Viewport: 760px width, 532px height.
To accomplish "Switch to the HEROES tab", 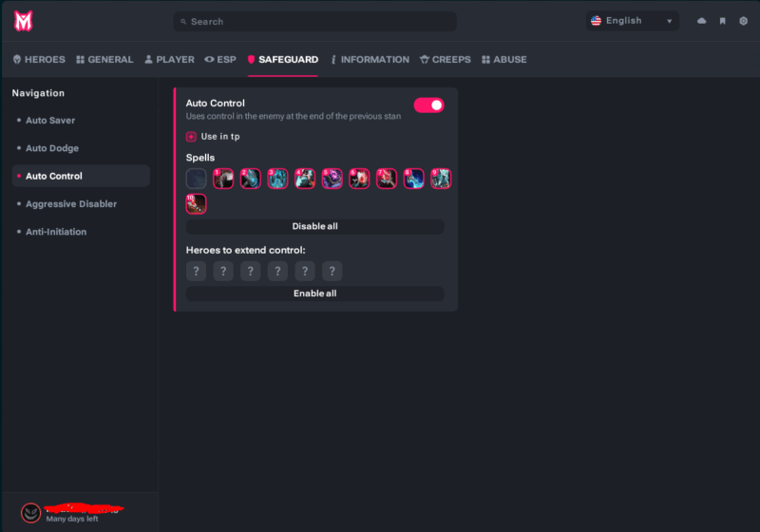I will click(x=39, y=60).
